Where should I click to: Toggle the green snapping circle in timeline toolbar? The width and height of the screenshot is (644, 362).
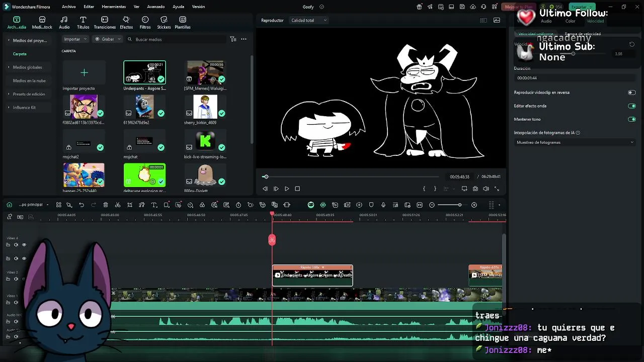click(311, 205)
